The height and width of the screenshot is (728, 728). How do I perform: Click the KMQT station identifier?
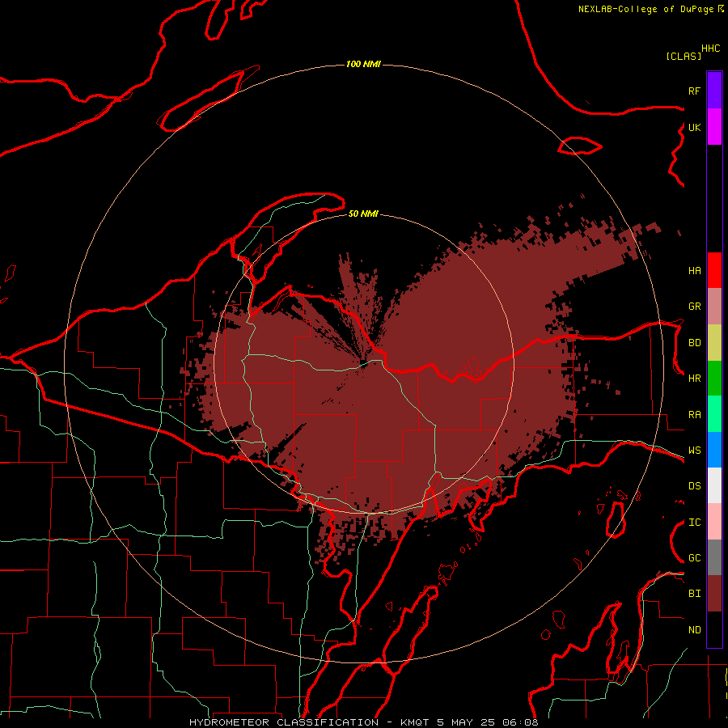pos(415,722)
